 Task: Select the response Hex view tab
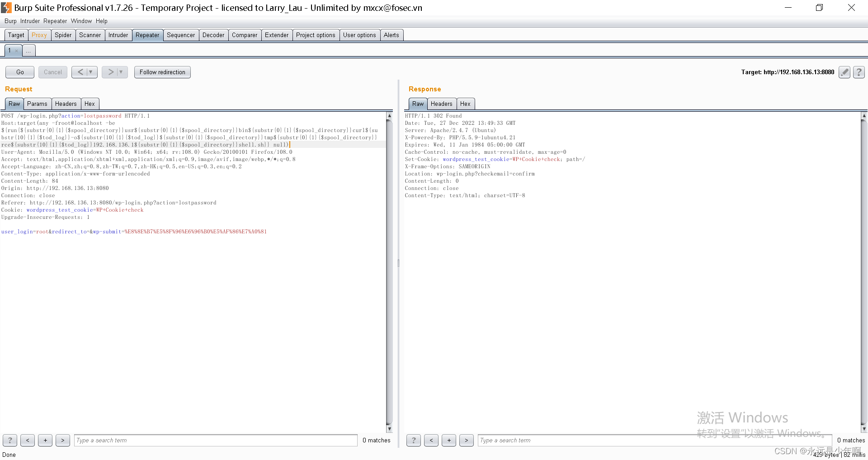tap(465, 104)
